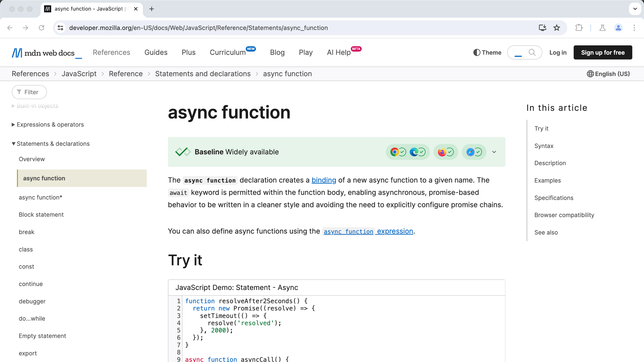
Task: Open the References menu item
Action: coord(111,52)
